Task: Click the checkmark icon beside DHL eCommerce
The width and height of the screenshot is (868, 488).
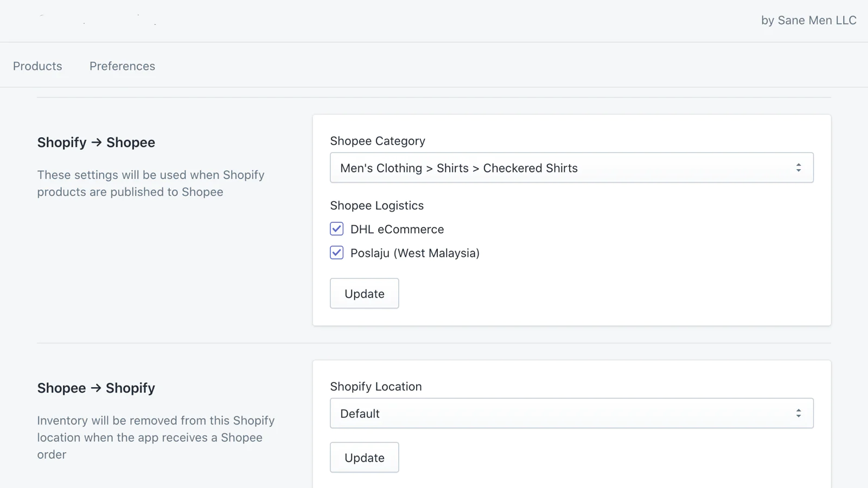Action: point(337,229)
